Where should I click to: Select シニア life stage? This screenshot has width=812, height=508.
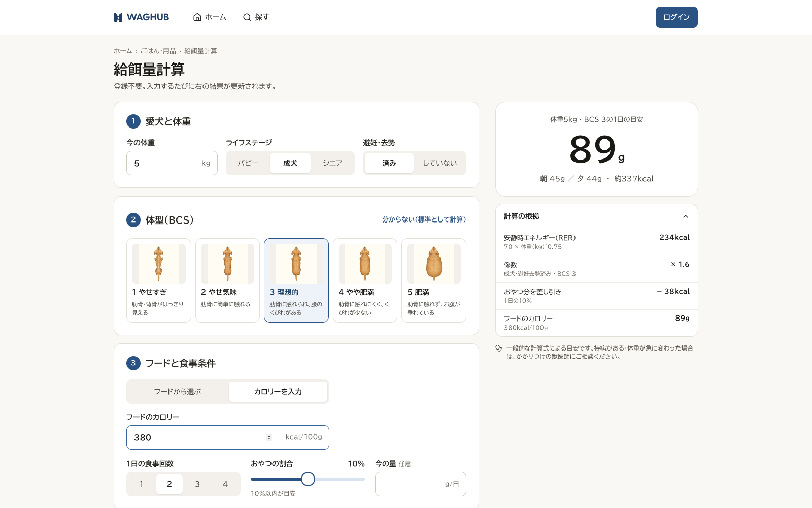coord(332,163)
